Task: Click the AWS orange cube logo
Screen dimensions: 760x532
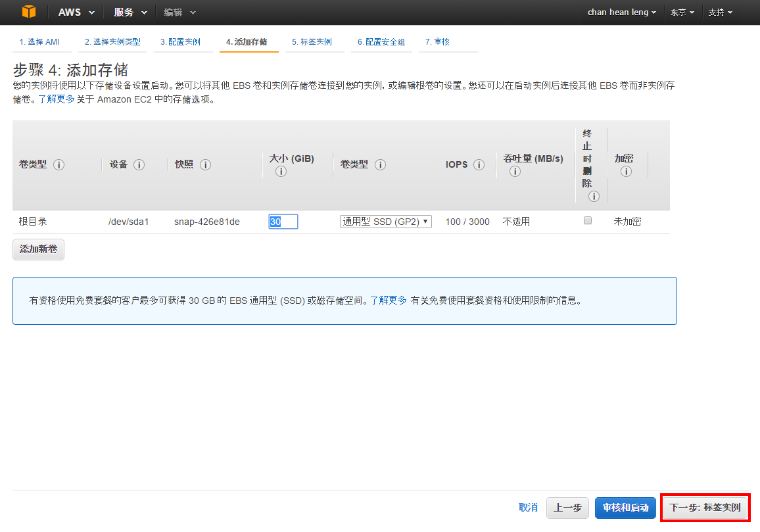Action: pos(29,12)
